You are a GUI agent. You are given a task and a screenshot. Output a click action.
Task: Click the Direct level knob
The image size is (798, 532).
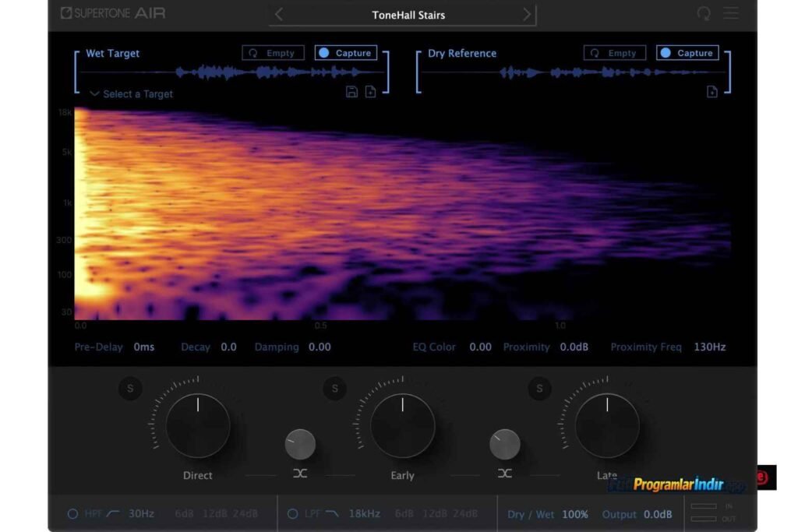tap(198, 425)
